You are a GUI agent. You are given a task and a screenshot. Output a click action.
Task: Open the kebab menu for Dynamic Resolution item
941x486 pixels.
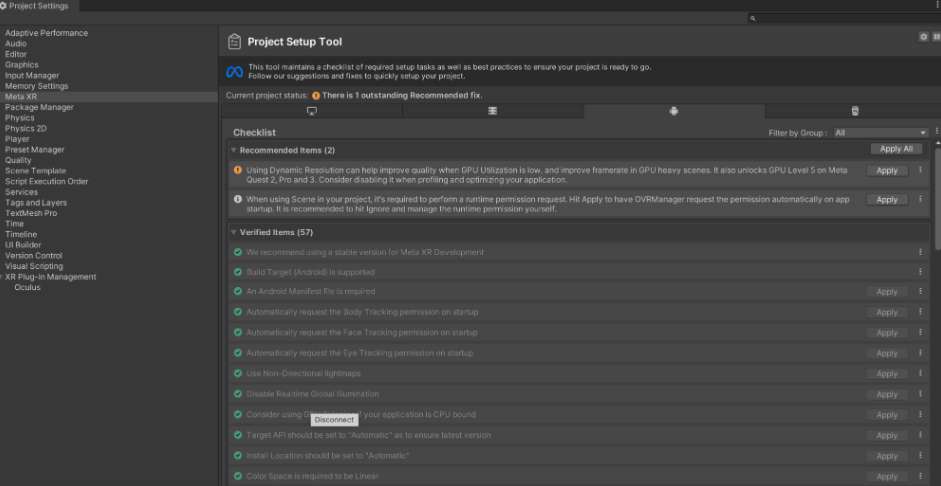coord(920,171)
